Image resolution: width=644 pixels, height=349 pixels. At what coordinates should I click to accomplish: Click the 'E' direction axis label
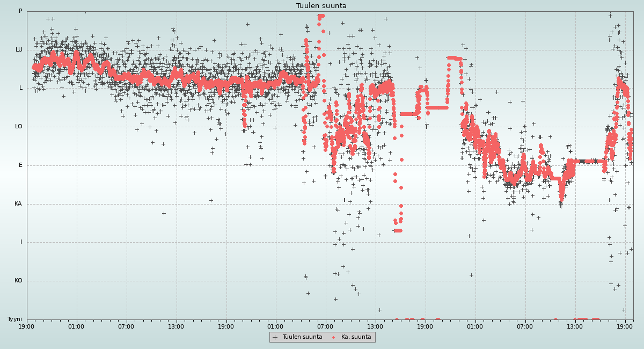click(x=21, y=165)
